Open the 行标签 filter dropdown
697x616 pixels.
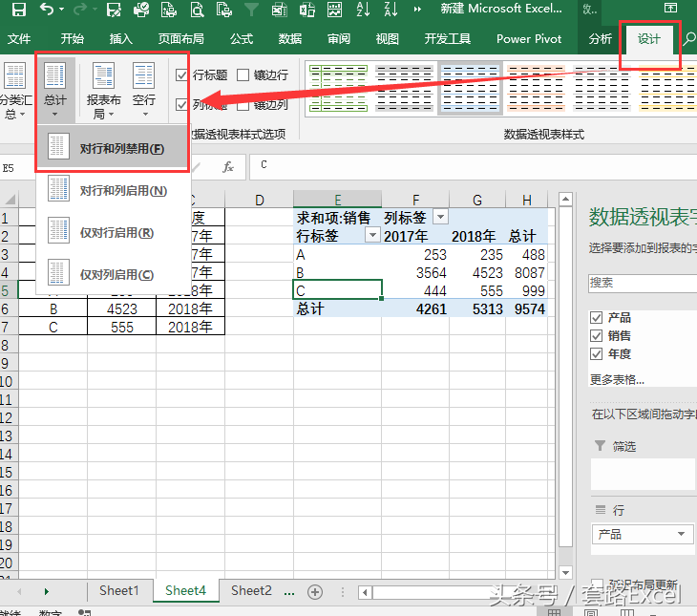(372, 235)
